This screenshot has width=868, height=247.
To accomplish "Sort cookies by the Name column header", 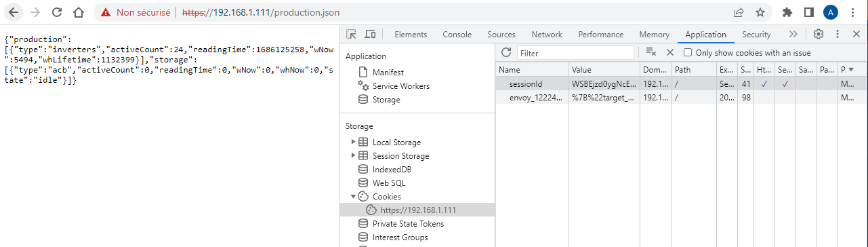I will point(532,70).
